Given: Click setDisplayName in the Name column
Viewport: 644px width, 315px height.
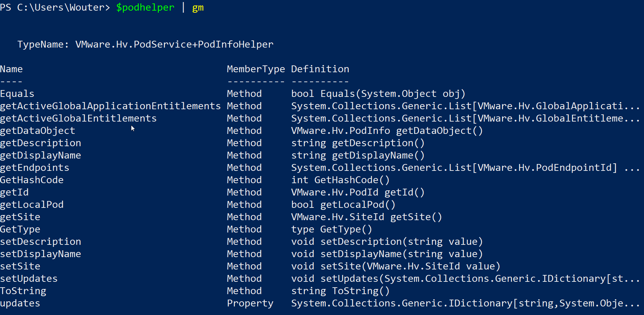Looking at the screenshot, I should 40,254.
